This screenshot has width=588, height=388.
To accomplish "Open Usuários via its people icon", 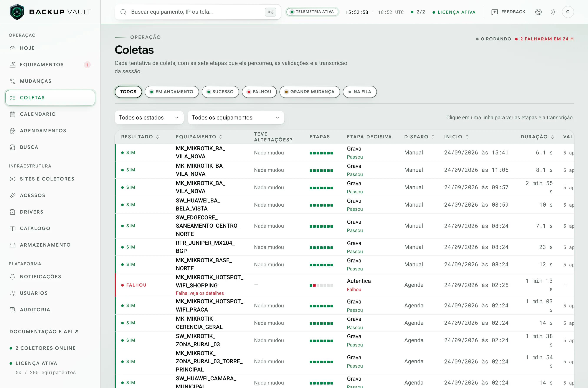I will [13, 293].
